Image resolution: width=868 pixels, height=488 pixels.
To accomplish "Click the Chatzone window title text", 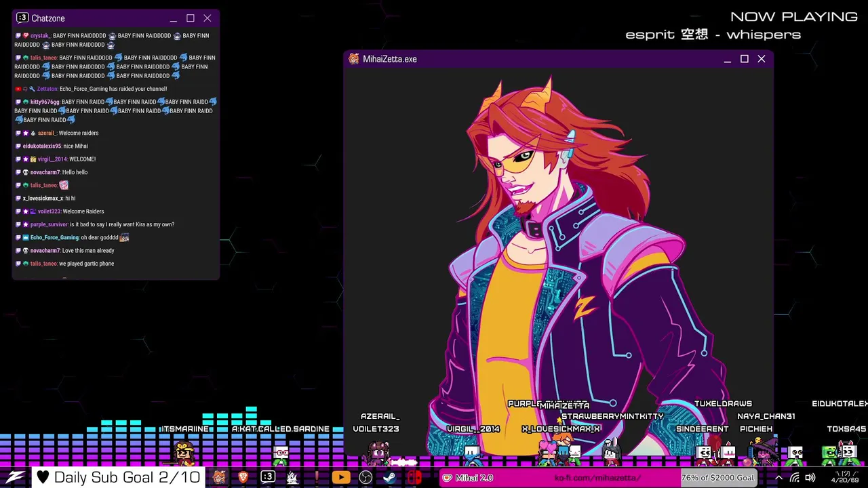I will pos(48,18).
